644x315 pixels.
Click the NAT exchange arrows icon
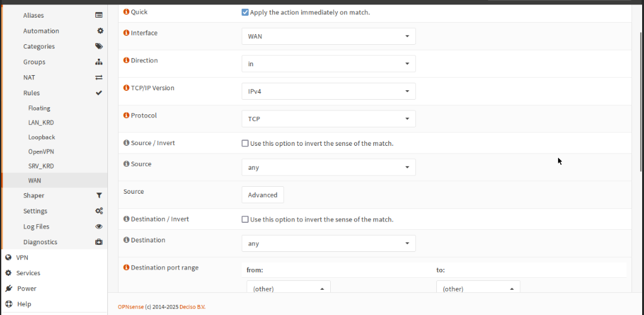click(99, 78)
